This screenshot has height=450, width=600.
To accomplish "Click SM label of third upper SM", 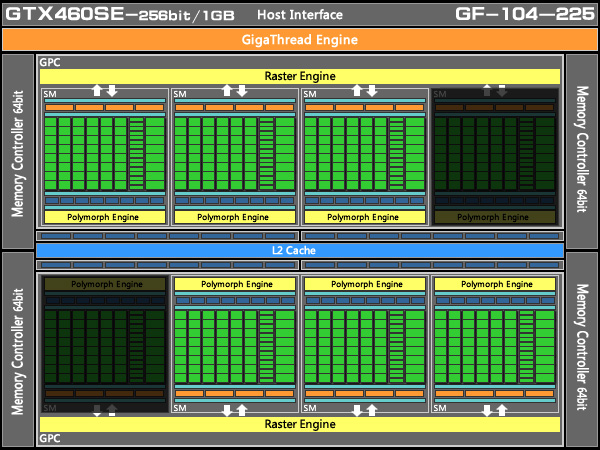I will 310,94.
